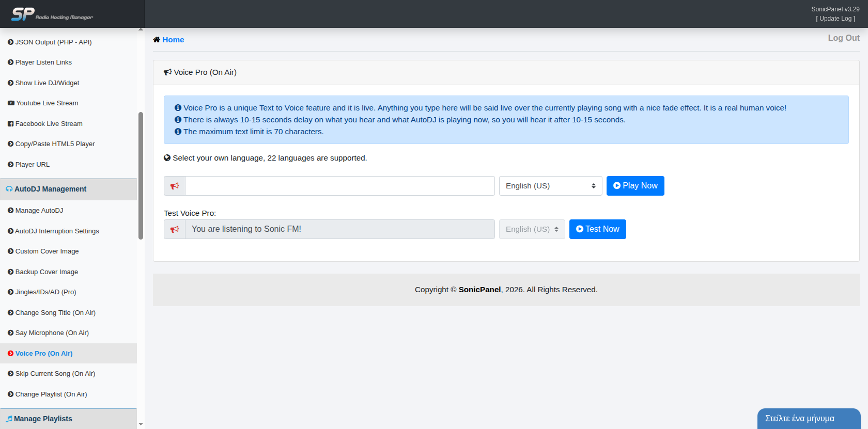Click the sidebar vertical scrollbar thumb
Image resolution: width=868 pixels, height=429 pixels.
tap(141, 176)
